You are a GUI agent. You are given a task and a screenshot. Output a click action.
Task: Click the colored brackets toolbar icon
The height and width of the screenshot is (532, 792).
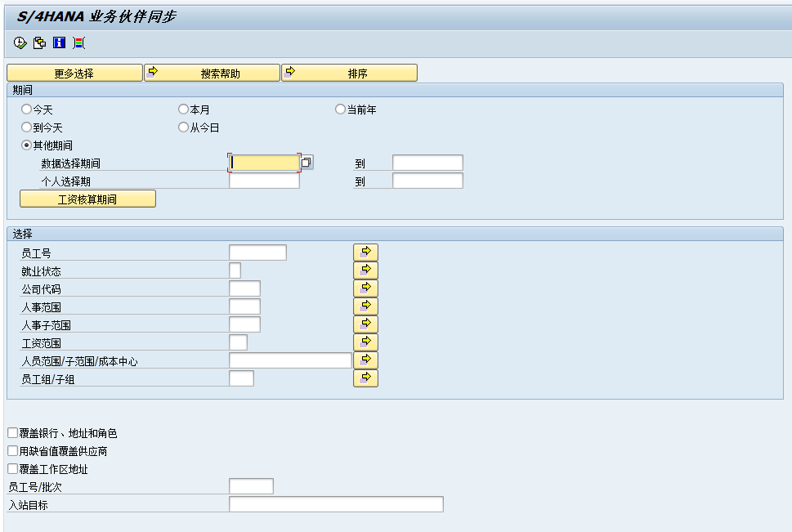click(x=78, y=42)
